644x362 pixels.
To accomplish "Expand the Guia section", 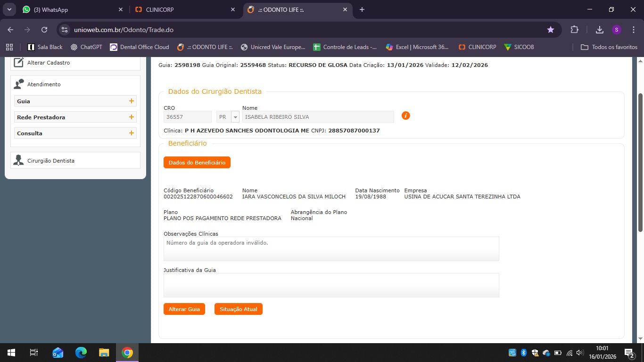I will pos(132,101).
